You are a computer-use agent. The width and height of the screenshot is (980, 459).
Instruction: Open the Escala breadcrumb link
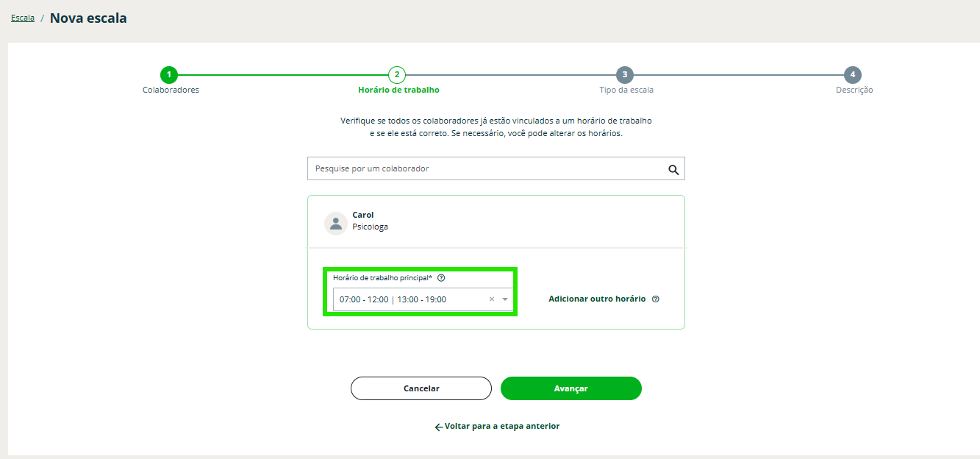(x=23, y=18)
